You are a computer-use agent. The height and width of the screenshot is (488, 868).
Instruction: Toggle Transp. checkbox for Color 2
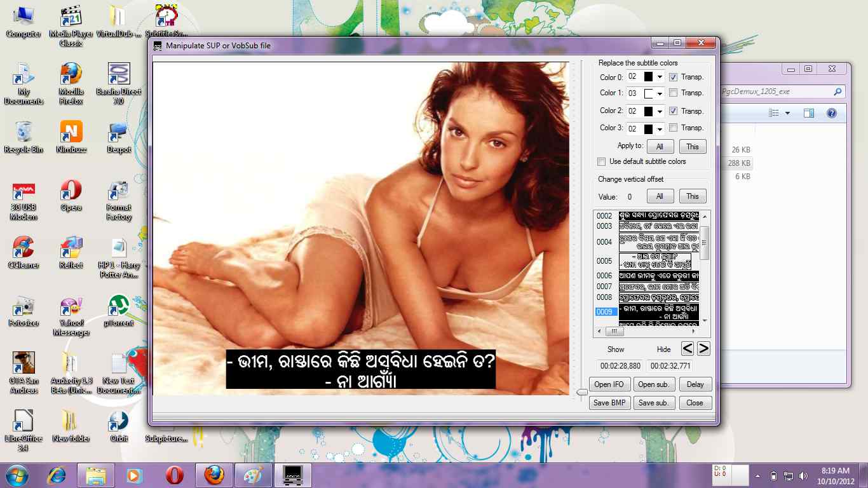[674, 111]
